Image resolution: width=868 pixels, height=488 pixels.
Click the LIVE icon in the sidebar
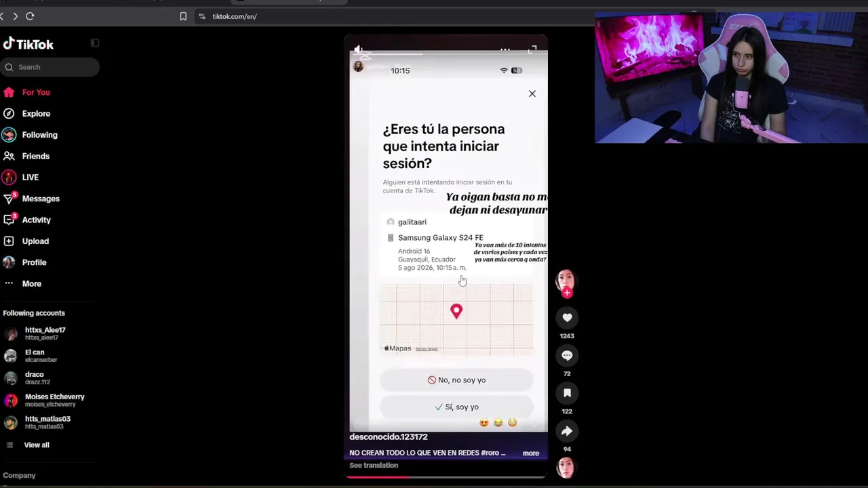pyautogui.click(x=9, y=178)
